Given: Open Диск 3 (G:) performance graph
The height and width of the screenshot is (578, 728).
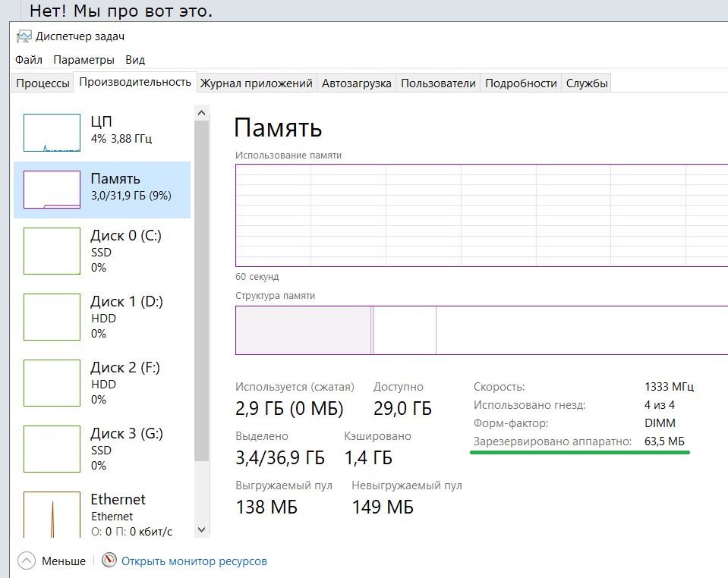Looking at the screenshot, I should (x=52, y=449).
